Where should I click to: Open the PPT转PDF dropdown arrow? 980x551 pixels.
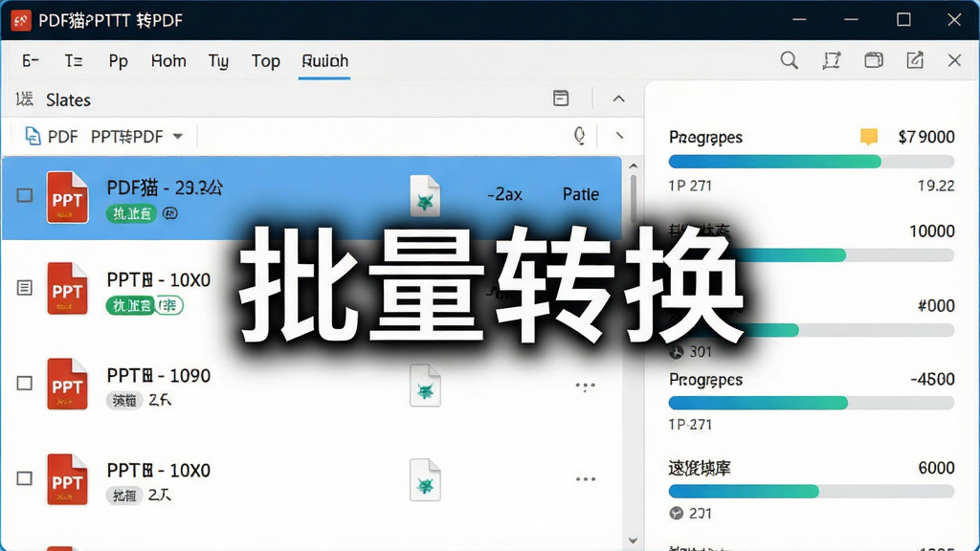tap(177, 136)
